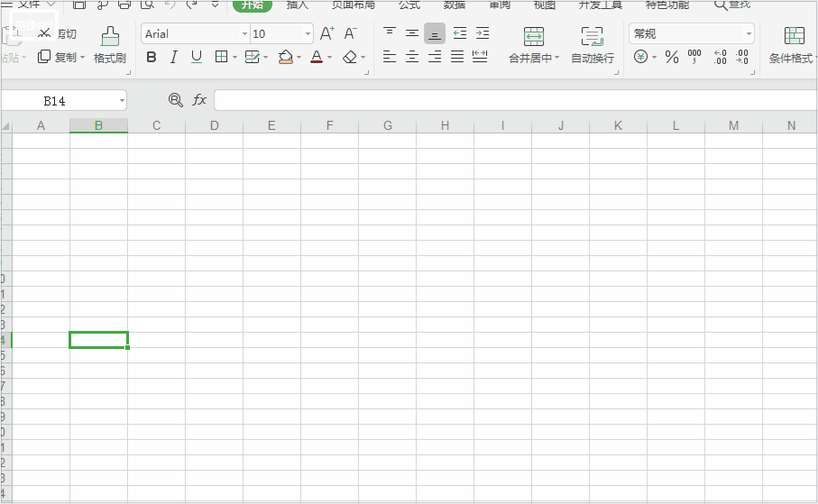Switch to the 开发工具 tab
This screenshot has height=504, width=818.
600,5
